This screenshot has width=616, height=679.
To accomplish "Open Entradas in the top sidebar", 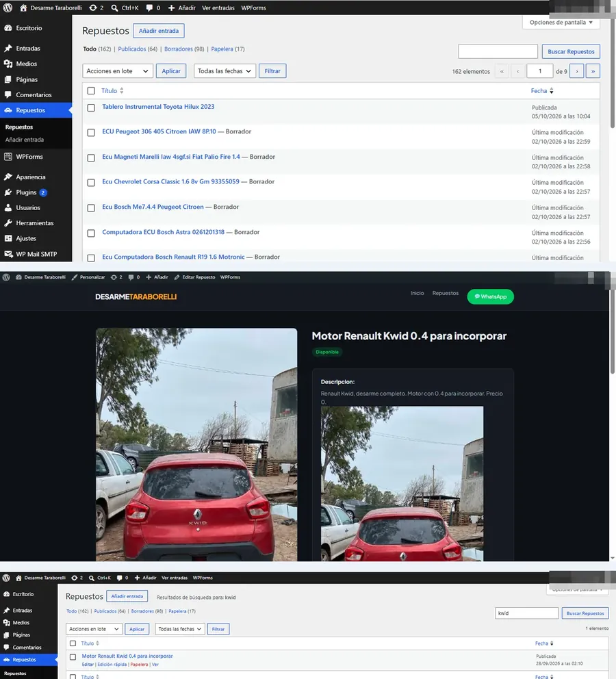I will [x=28, y=48].
